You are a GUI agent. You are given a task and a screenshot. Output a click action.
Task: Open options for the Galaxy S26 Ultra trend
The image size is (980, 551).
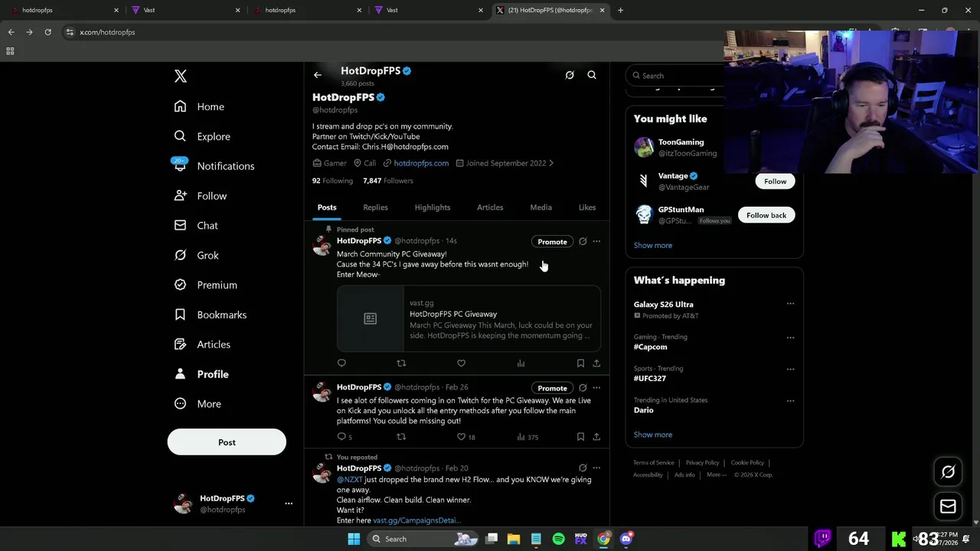click(x=790, y=304)
